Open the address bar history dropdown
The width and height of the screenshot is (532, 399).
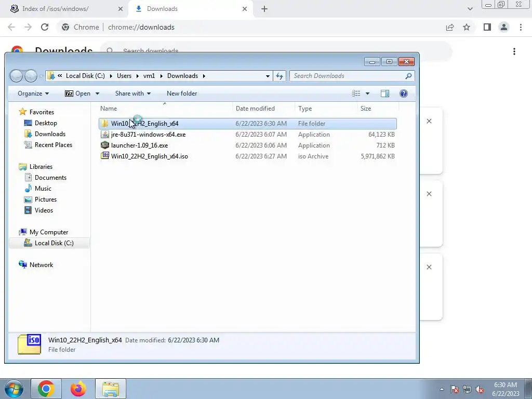click(268, 76)
